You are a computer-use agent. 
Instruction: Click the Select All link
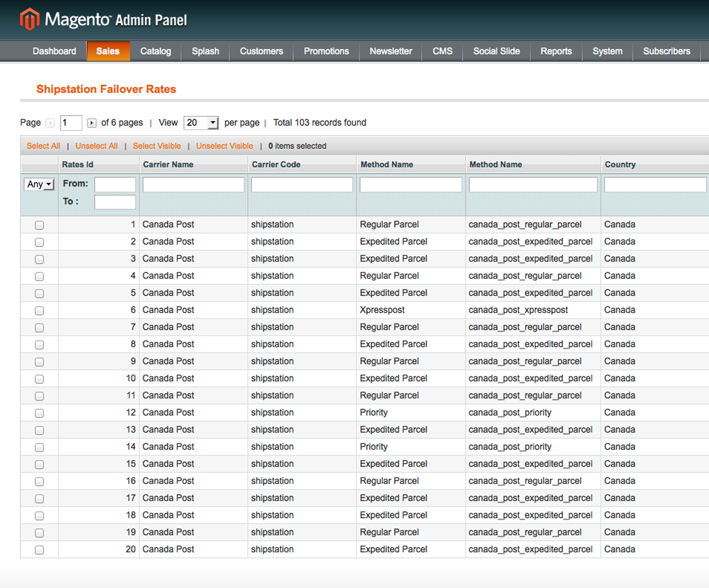(x=43, y=146)
